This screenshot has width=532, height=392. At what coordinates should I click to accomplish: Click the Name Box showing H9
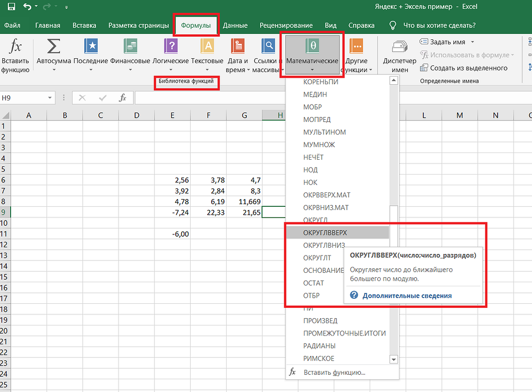[23, 98]
